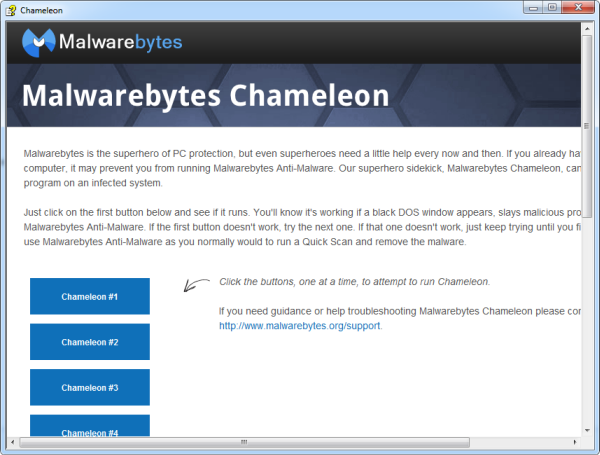Click the vertical scrollbar down arrow
The height and width of the screenshot is (455, 600).
click(x=587, y=431)
